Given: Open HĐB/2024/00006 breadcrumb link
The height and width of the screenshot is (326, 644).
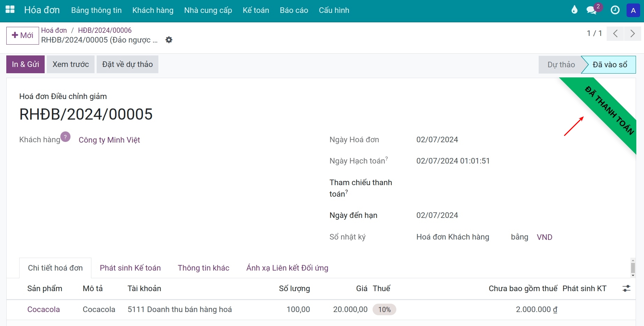Looking at the screenshot, I should point(105,30).
